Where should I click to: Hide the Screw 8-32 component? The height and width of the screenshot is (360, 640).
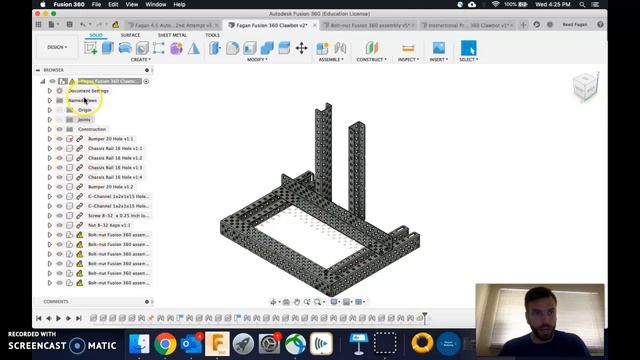point(60,216)
